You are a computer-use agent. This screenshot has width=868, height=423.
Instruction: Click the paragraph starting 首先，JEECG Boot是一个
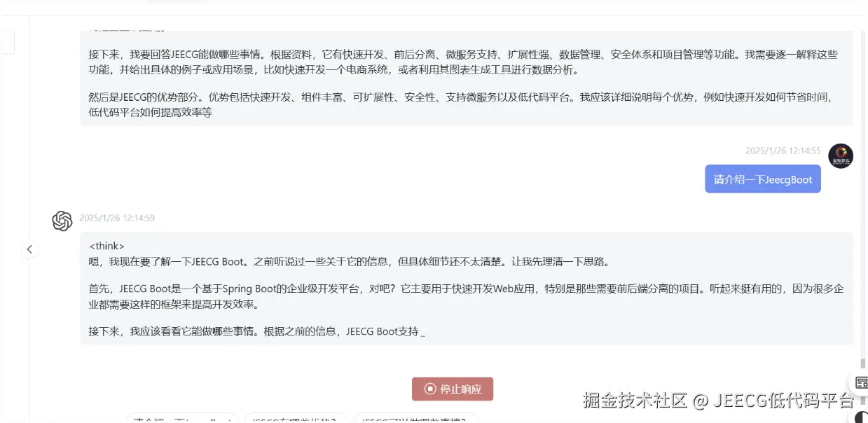(x=466, y=297)
